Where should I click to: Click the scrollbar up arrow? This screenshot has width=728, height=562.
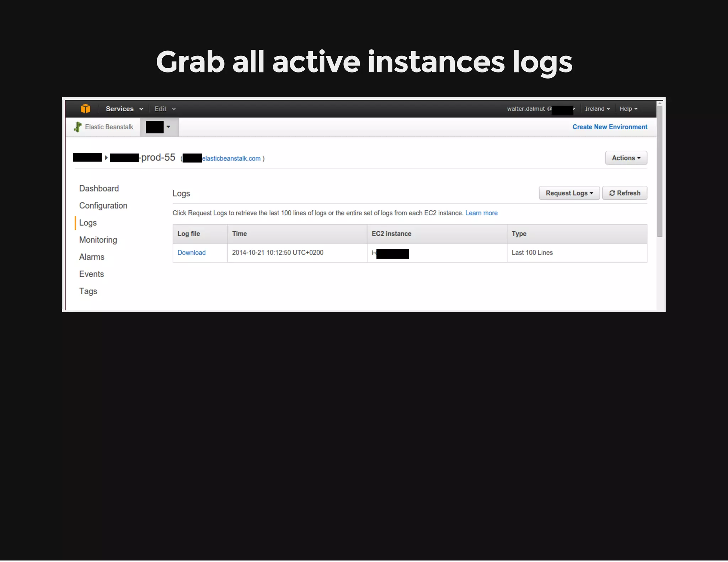click(x=660, y=103)
